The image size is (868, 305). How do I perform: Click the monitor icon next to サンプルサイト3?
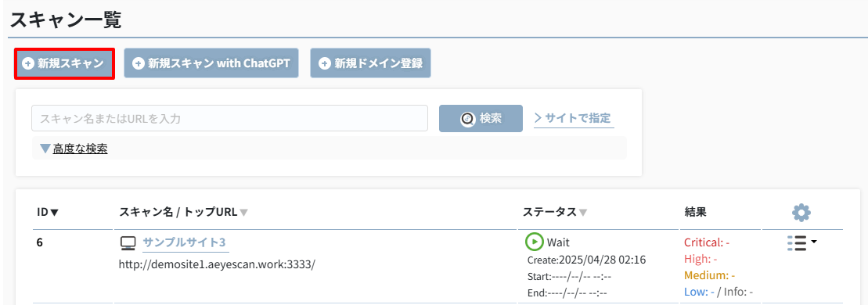128,243
